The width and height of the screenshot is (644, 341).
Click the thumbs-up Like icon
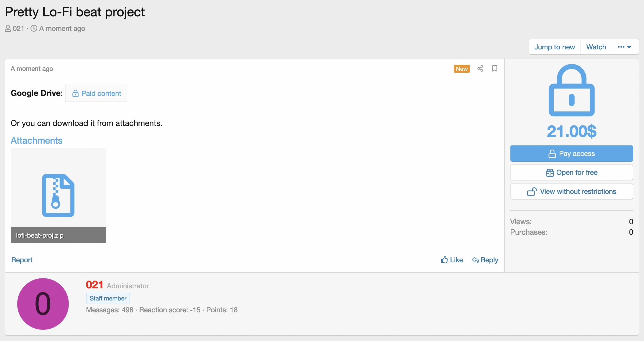pyautogui.click(x=445, y=260)
